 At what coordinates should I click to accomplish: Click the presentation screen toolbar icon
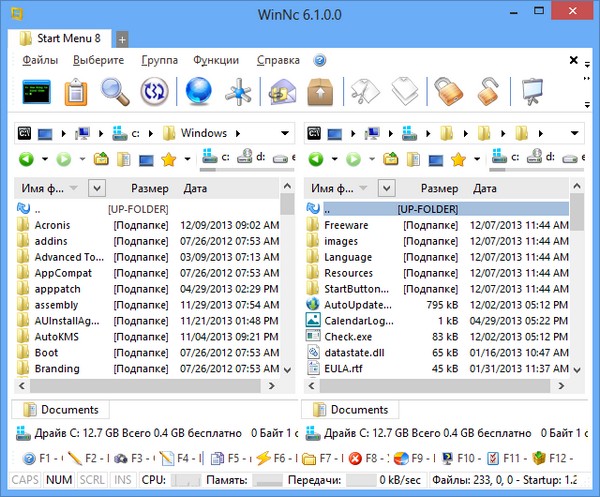pyautogui.click(x=535, y=92)
